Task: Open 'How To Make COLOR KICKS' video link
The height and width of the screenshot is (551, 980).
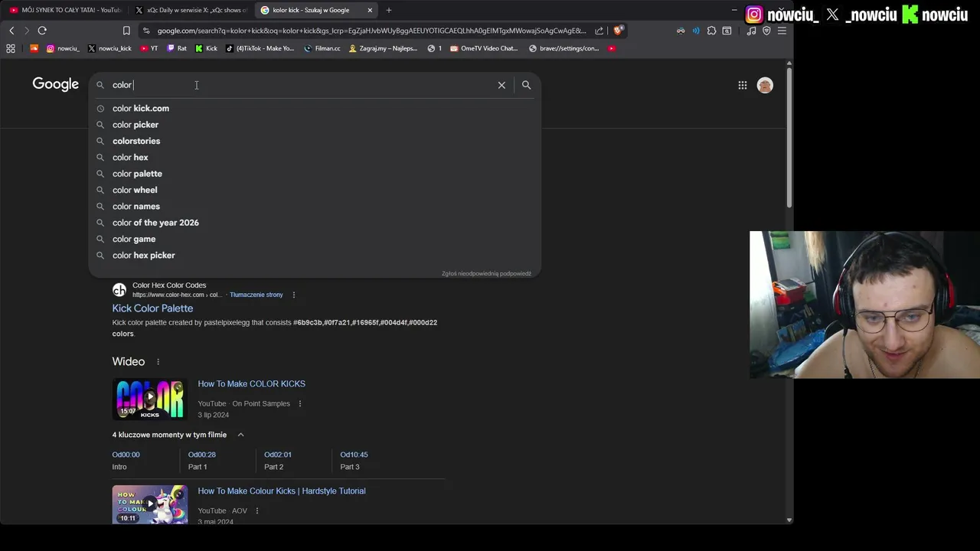Action: pyautogui.click(x=251, y=384)
